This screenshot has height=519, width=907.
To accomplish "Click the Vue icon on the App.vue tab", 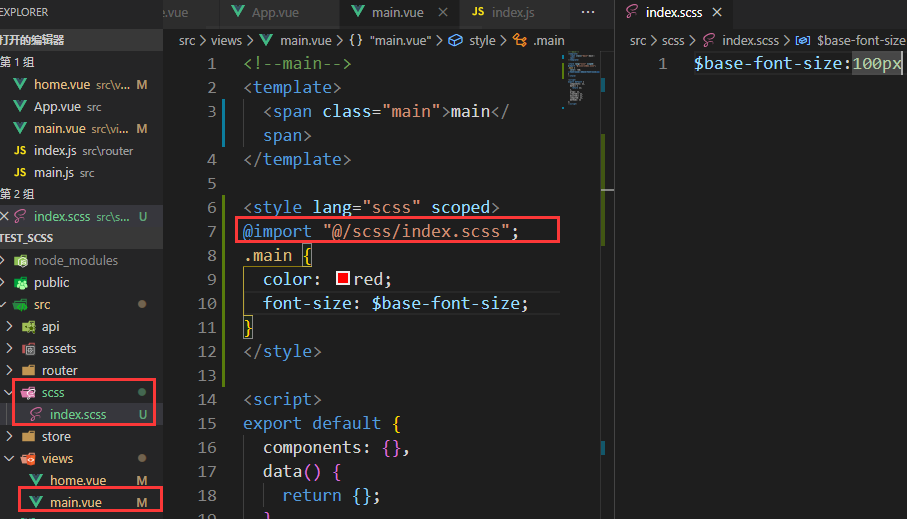I will pos(238,12).
